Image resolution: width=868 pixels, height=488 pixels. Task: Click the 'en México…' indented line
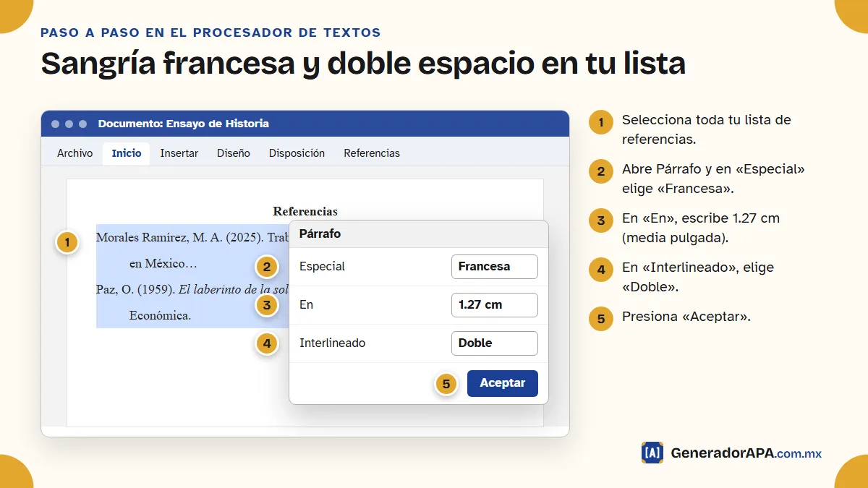tap(163, 263)
